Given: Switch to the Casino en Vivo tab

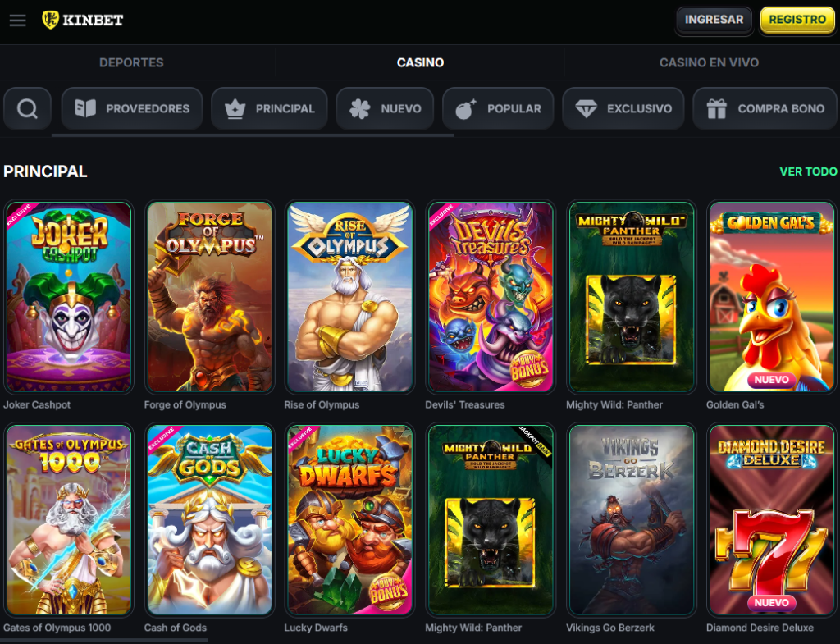Looking at the screenshot, I should coord(708,62).
